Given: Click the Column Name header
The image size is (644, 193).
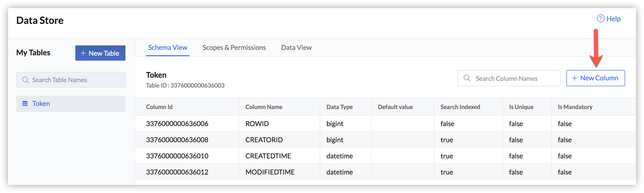Looking at the screenshot, I should 263,107.
